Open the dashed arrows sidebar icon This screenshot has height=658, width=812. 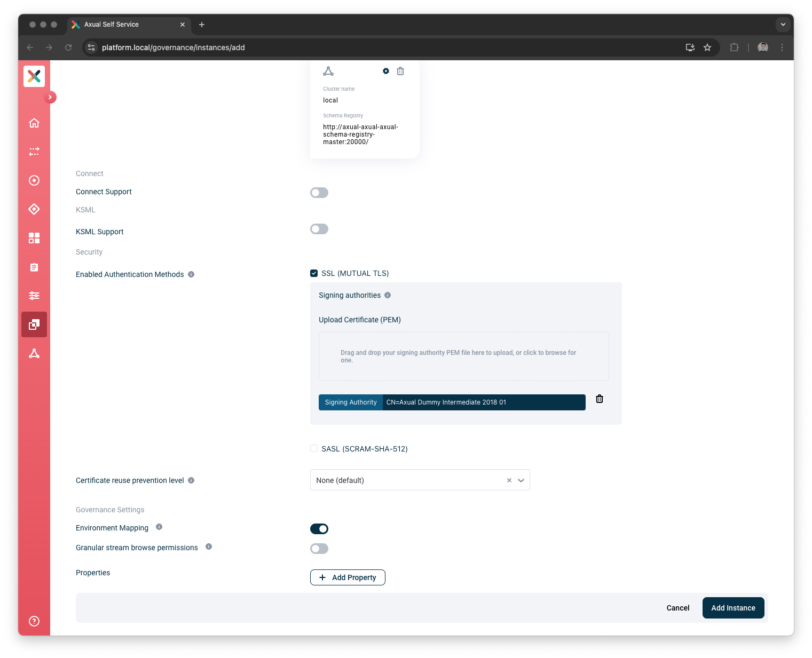coord(34,152)
